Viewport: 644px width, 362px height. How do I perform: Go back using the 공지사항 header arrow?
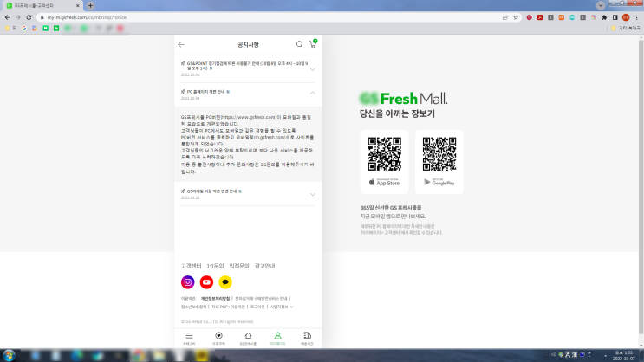pyautogui.click(x=181, y=44)
